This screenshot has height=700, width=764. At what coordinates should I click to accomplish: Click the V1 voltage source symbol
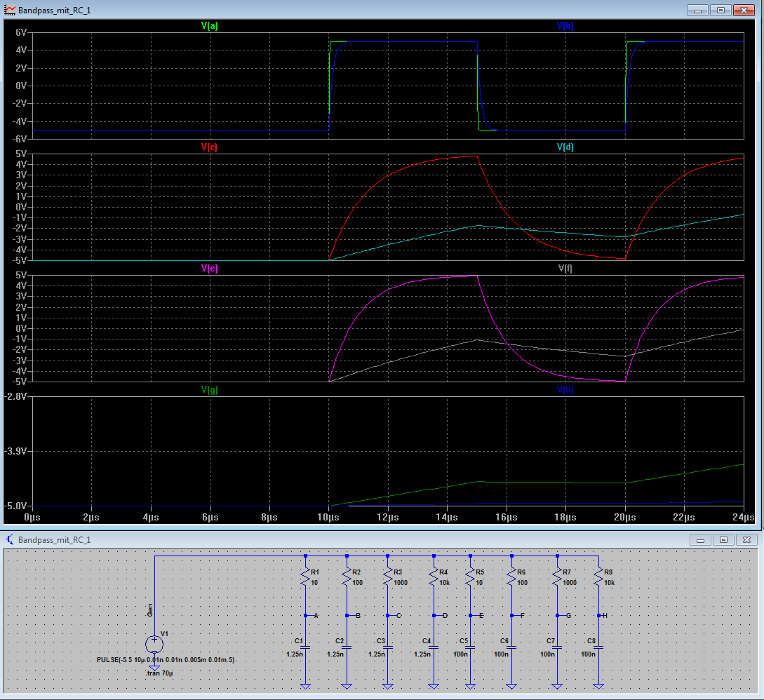coord(154,644)
